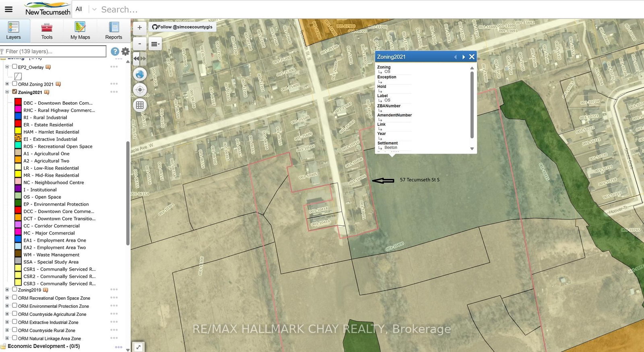This screenshot has width=644, height=352.
Task: Activate the locate me target icon
Action: [140, 90]
